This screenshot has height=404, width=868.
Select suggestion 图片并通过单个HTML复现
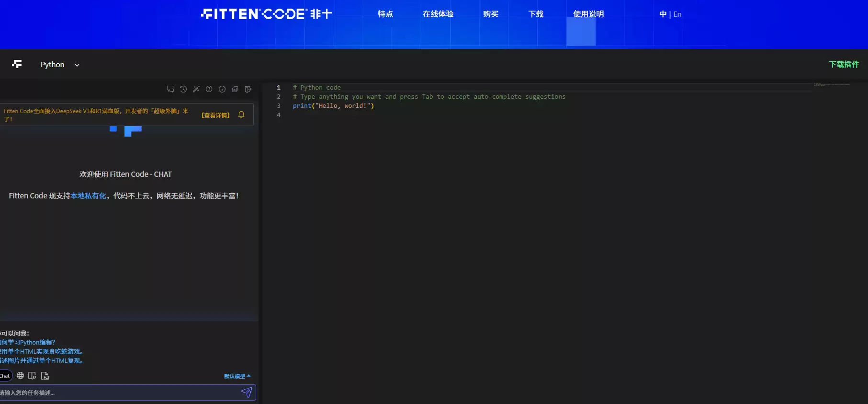click(42, 360)
